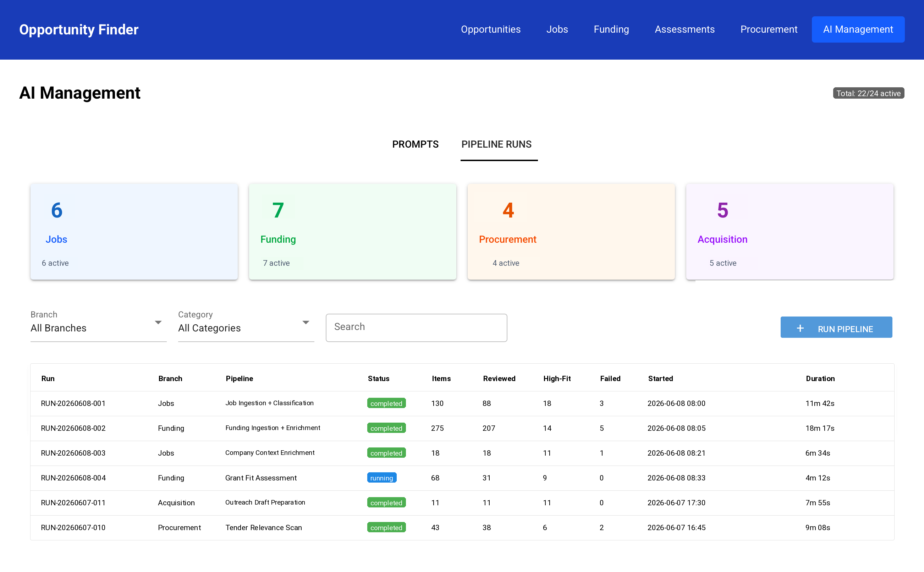Open run RUN-20260608-002

(73, 428)
